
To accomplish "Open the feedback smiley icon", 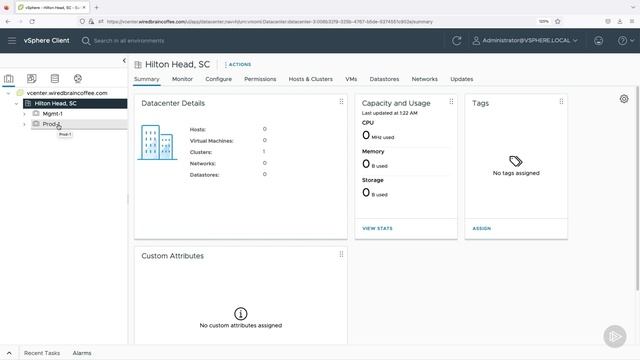I will tap(598, 40).
